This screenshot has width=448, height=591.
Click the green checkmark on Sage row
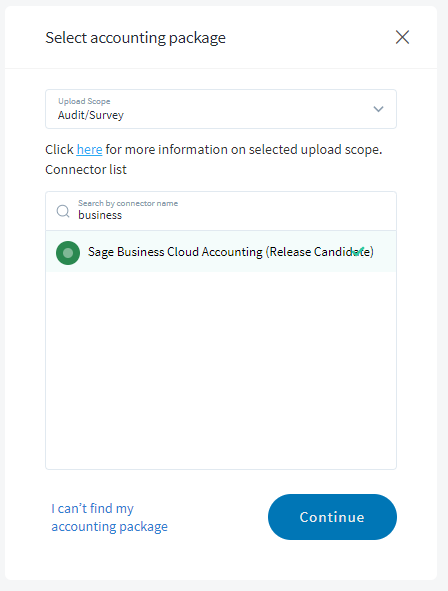[358, 251]
